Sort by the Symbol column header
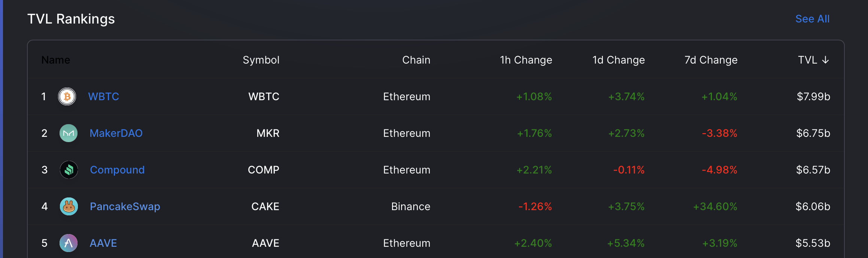868x258 pixels. [261, 60]
